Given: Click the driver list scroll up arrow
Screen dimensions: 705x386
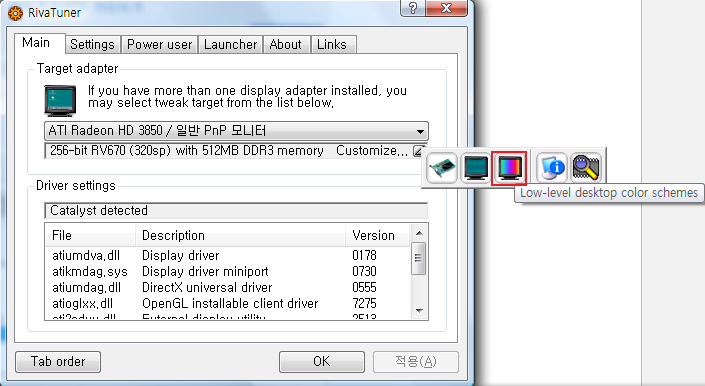Looking at the screenshot, I should pyautogui.click(x=419, y=233).
